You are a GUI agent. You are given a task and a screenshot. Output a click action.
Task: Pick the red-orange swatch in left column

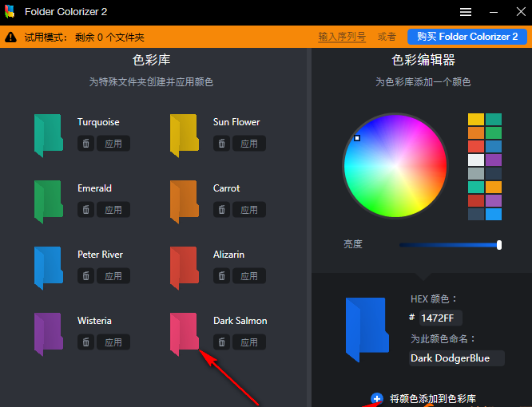[476, 146]
